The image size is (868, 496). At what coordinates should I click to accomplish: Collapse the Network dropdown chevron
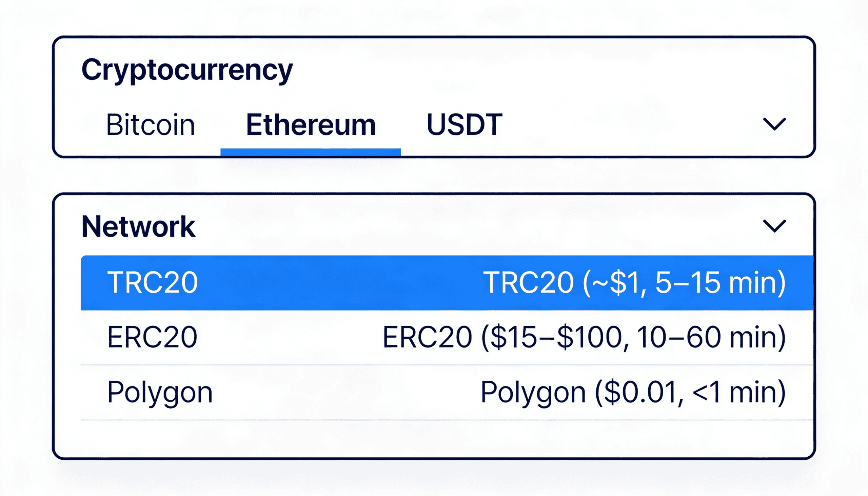tap(774, 226)
